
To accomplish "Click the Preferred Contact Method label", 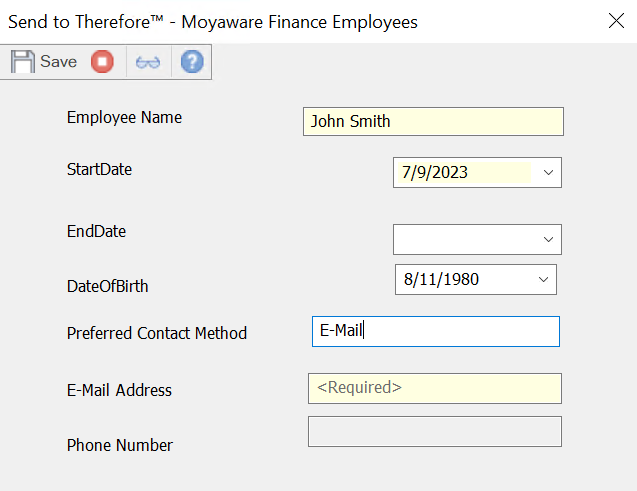I will coord(157,333).
